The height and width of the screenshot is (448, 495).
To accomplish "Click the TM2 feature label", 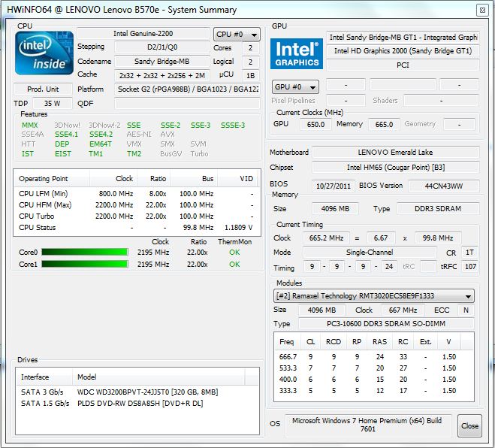I will pyautogui.click(x=134, y=154).
